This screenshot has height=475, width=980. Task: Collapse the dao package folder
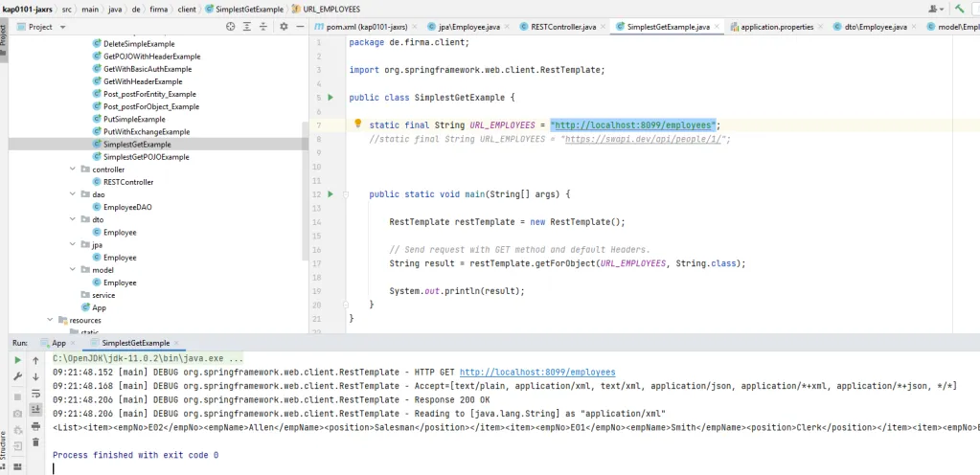73,194
